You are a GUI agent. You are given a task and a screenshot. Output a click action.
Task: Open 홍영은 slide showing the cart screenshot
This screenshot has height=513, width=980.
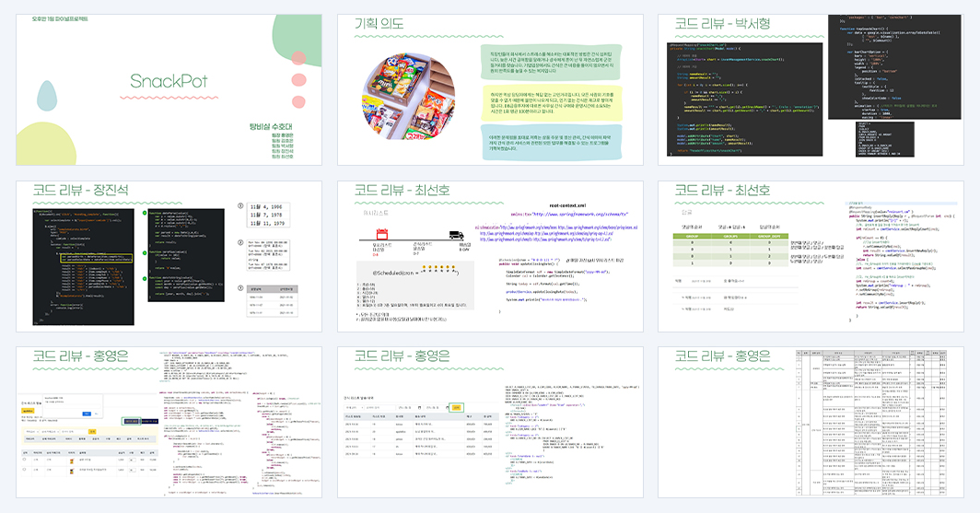169,423
